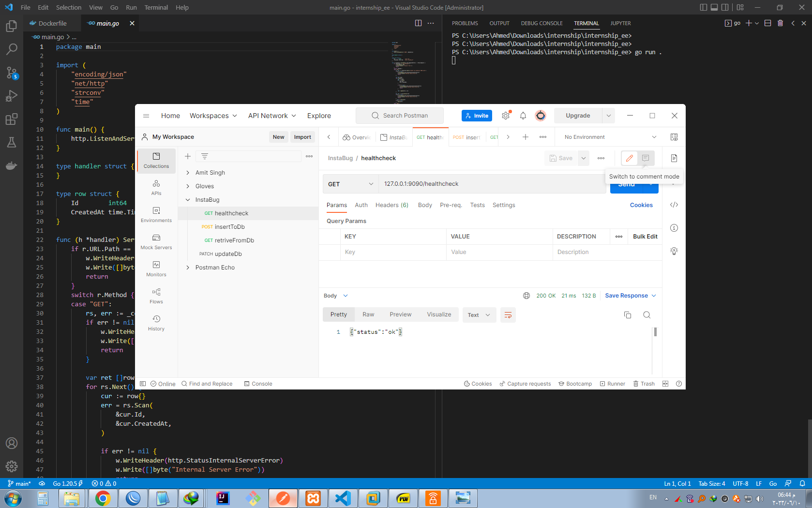Viewport: 812px width, 508px height.
Task: Search response body magnifier icon
Action: (647, 315)
